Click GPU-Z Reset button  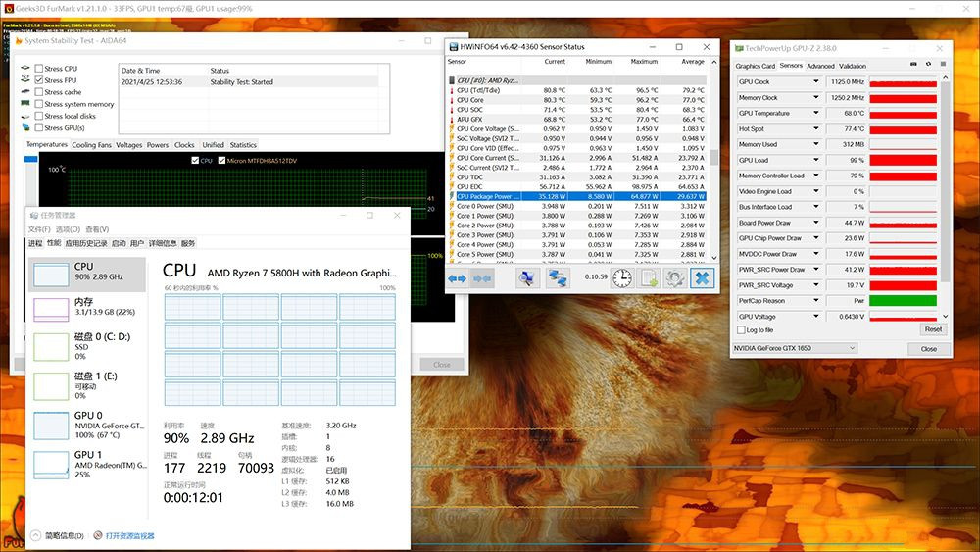click(933, 329)
